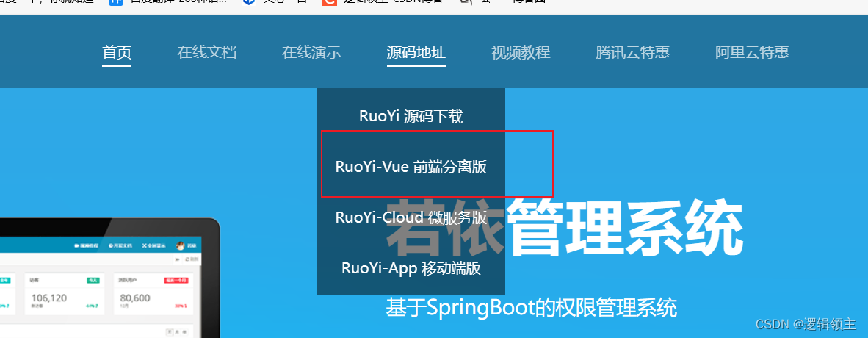Viewport: 868px width, 338px height.
Task: Click the user avatar in the laptop preview
Action: pos(180,245)
